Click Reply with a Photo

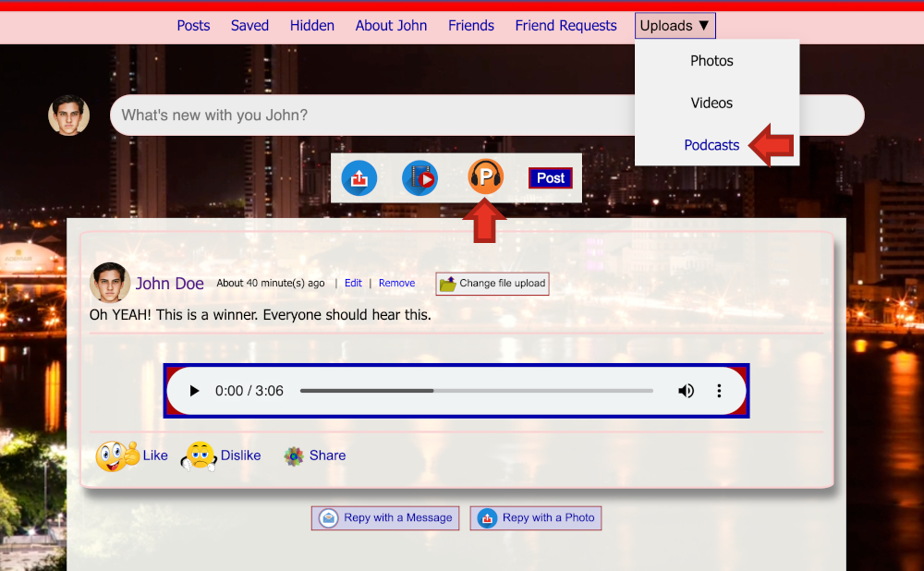tap(535, 517)
